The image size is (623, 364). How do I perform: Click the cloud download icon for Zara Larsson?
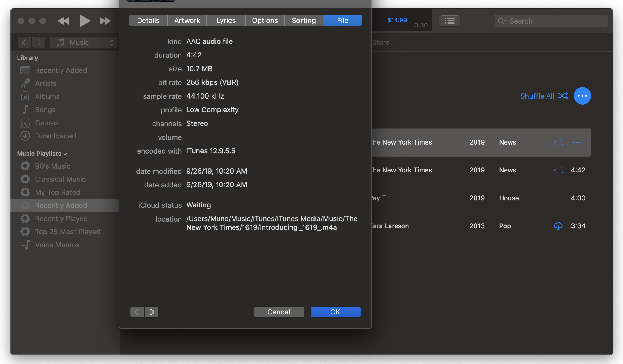558,226
